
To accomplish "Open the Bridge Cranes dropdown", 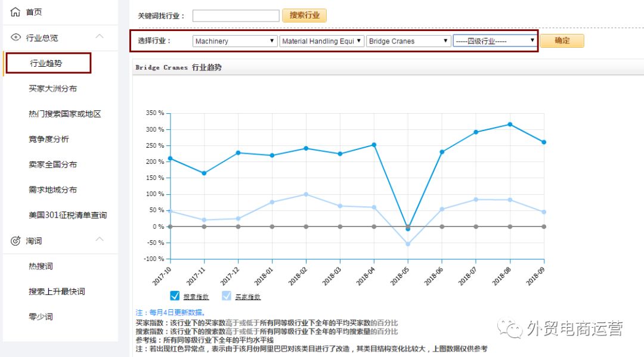I will (x=408, y=41).
